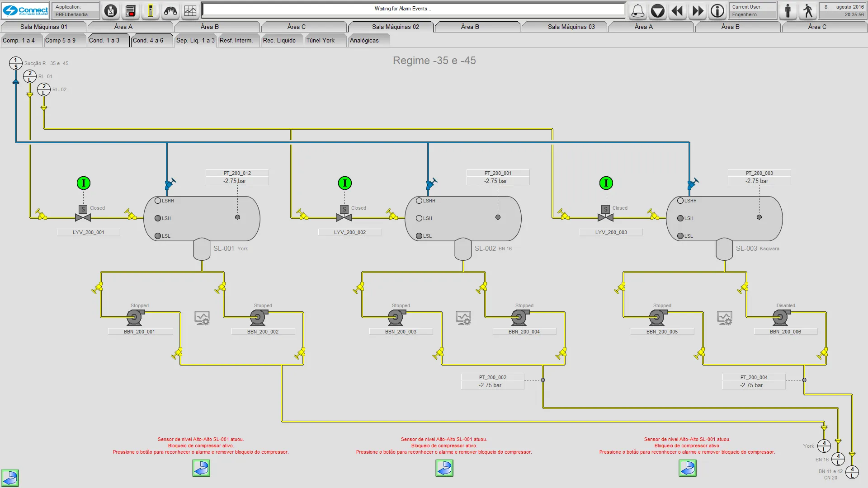Open the binoculars search tool
This screenshot has height=488, width=868.
(170, 11)
